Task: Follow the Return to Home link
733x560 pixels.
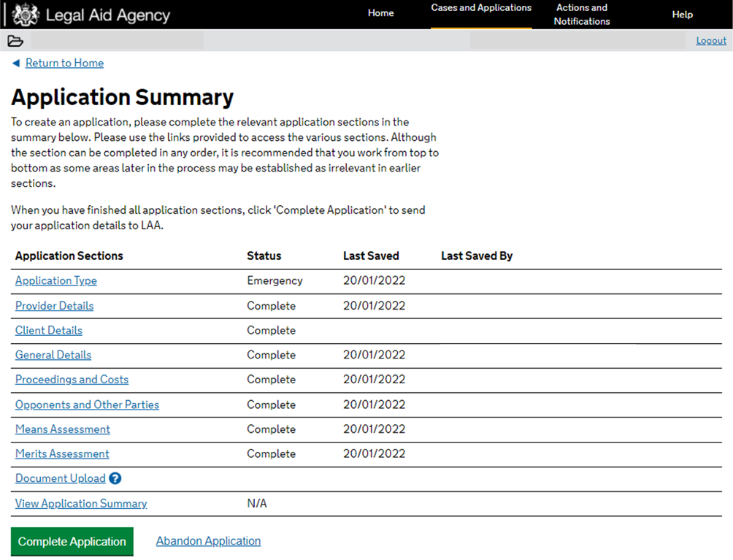Action: (64, 64)
